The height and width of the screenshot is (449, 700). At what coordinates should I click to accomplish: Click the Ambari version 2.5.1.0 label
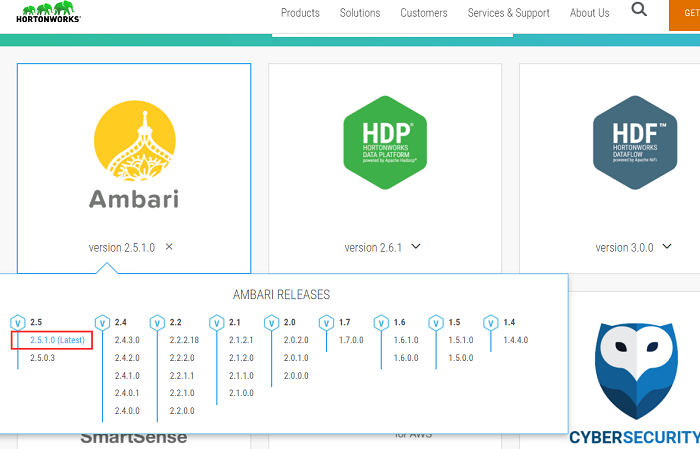[121, 247]
